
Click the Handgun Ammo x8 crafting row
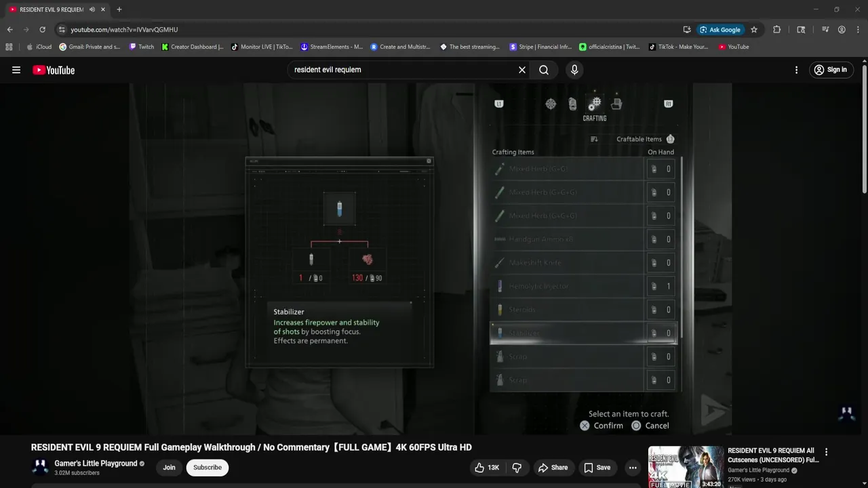click(x=583, y=239)
